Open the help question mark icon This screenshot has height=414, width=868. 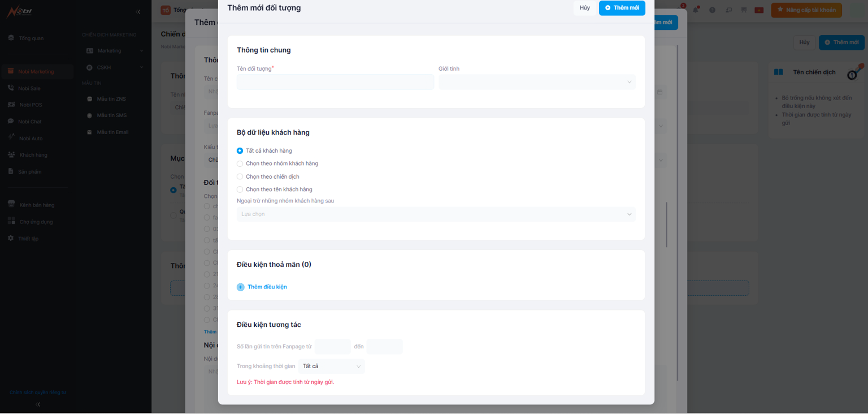click(x=712, y=10)
